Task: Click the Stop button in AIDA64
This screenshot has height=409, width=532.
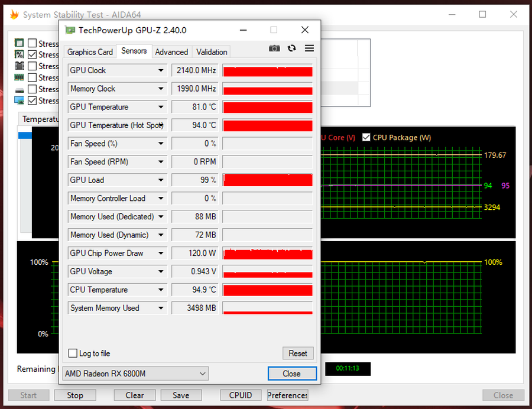Action: click(x=75, y=395)
